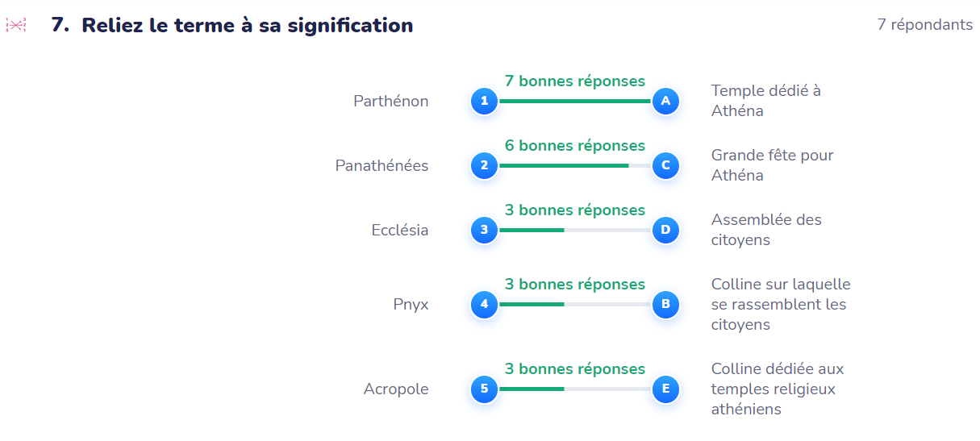Screen dimensions: 980x441
Task: Click the Panathénées progress bar
Action: click(x=574, y=166)
